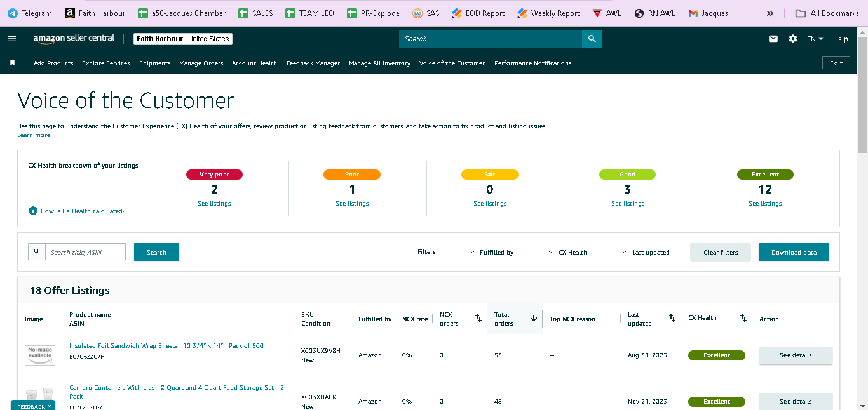Open Explore Services menu item

pos(106,63)
